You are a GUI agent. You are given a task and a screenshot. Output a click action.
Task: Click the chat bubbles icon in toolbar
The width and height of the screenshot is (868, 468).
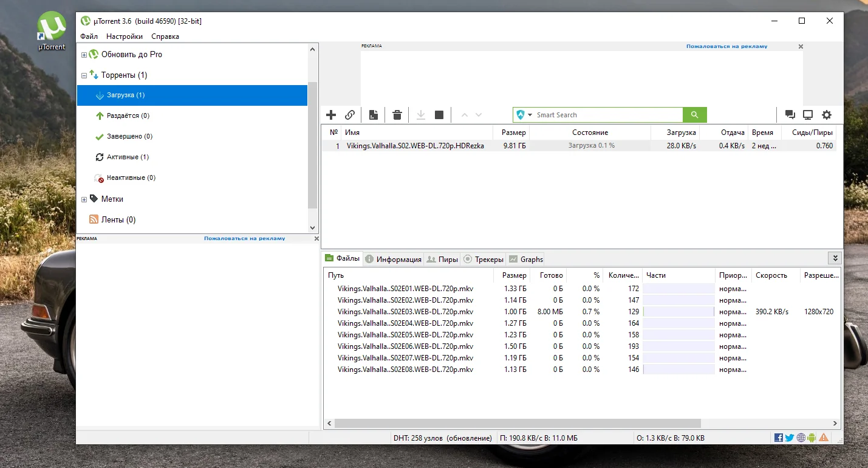point(790,115)
